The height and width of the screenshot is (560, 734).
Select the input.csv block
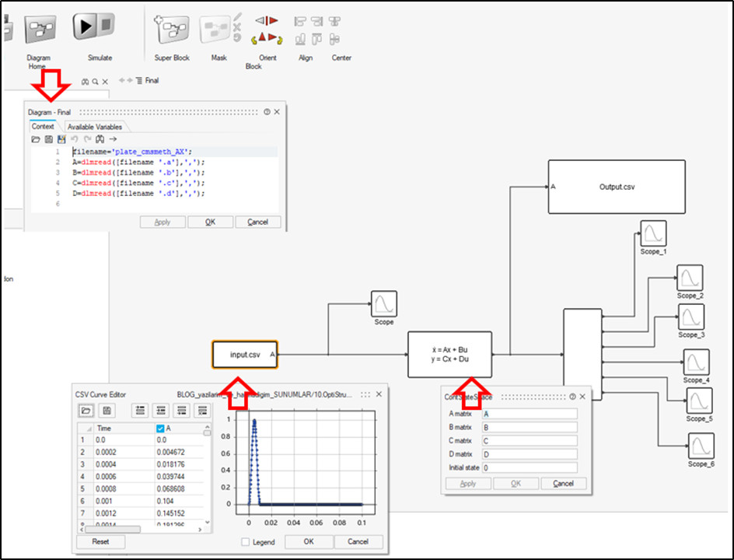coord(244,354)
